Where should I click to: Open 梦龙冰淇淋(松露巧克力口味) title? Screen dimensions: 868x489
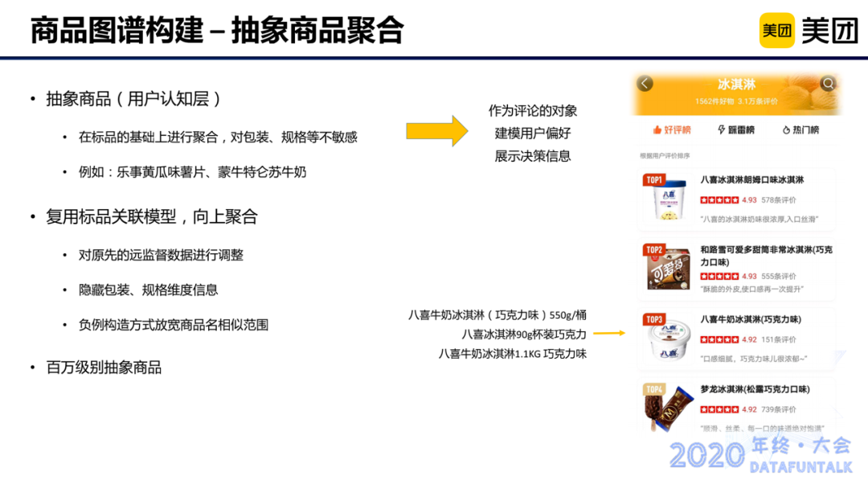755,389
